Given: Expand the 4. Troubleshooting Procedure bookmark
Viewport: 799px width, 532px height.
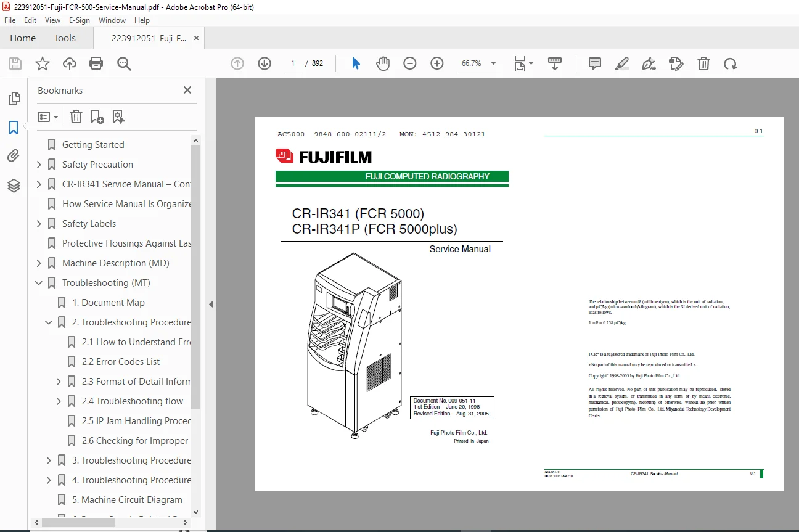Looking at the screenshot, I should click(x=49, y=480).
